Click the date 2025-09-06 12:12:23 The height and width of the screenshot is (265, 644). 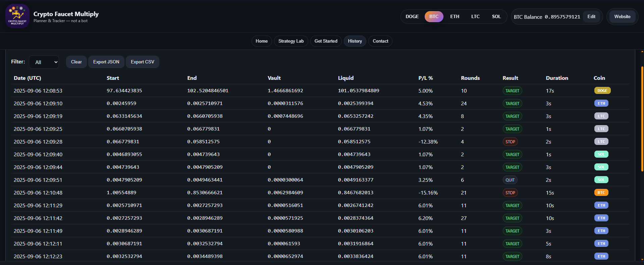tap(38, 256)
